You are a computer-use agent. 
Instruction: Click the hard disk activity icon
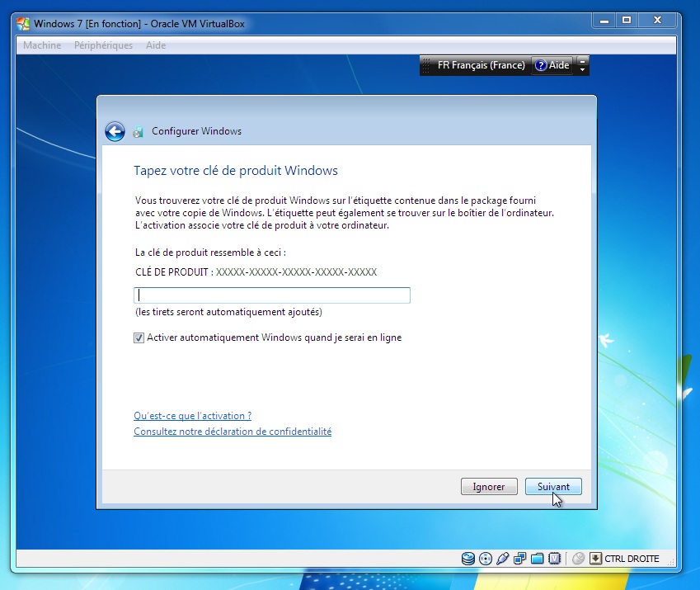tap(468, 559)
